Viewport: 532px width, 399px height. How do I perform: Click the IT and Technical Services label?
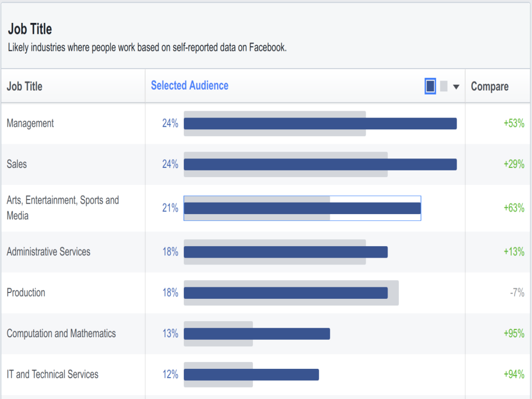point(52,374)
